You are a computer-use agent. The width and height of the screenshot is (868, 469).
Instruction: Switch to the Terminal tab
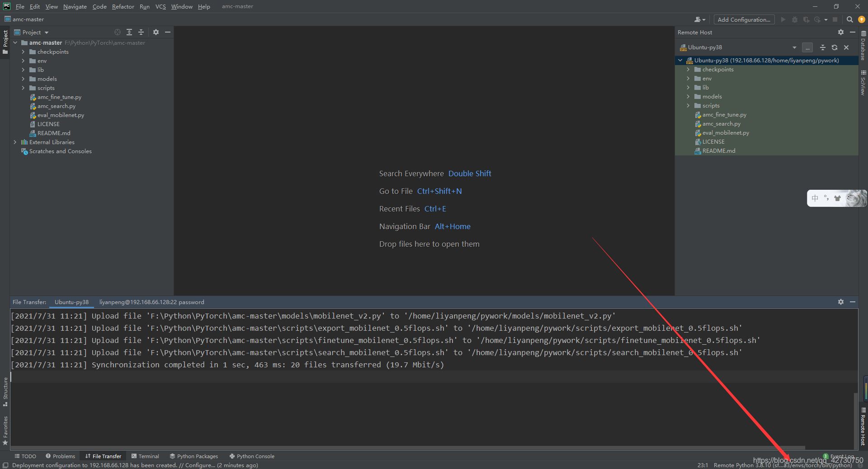click(x=145, y=456)
